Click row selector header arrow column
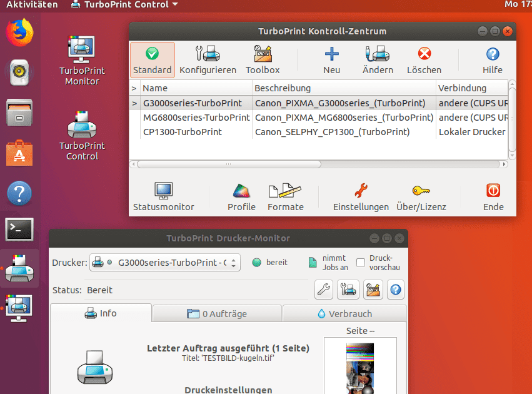This screenshot has height=394, width=532. (x=134, y=88)
